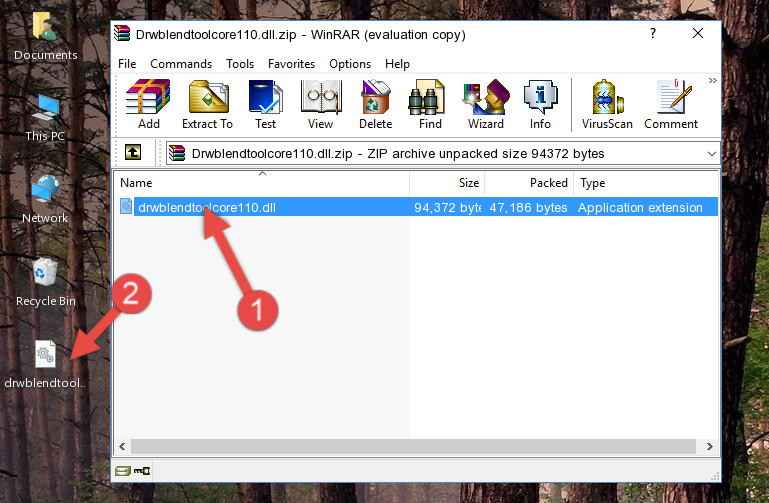Click the horizontal scrollbar thumb
The image size is (769, 503).
413,446
